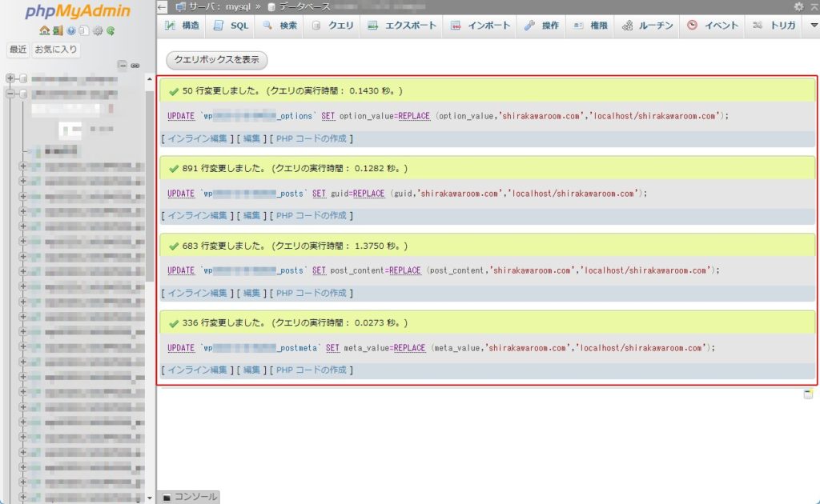The height and width of the screenshot is (504, 820).
Task: Expand the first database tree node
Action: pos(10,78)
